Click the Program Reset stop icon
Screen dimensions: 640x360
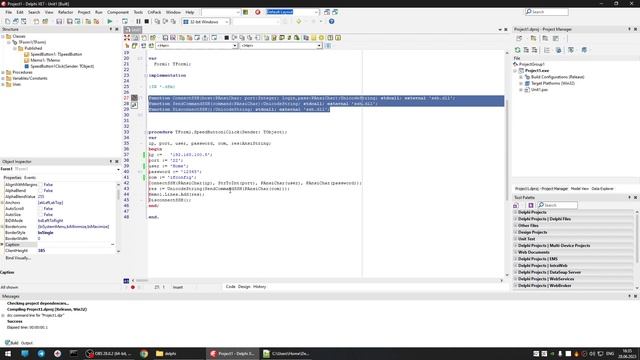point(147,21)
